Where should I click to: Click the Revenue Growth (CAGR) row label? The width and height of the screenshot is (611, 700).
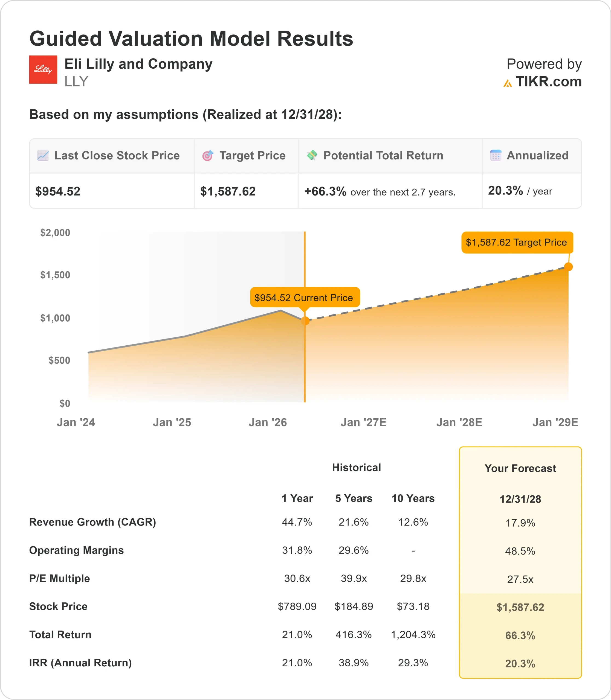92,522
